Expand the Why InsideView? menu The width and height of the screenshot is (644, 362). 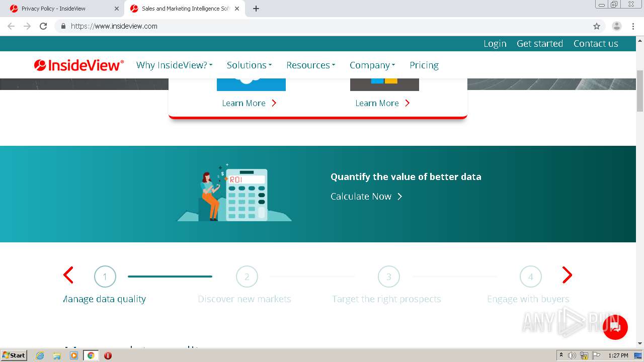(174, 65)
